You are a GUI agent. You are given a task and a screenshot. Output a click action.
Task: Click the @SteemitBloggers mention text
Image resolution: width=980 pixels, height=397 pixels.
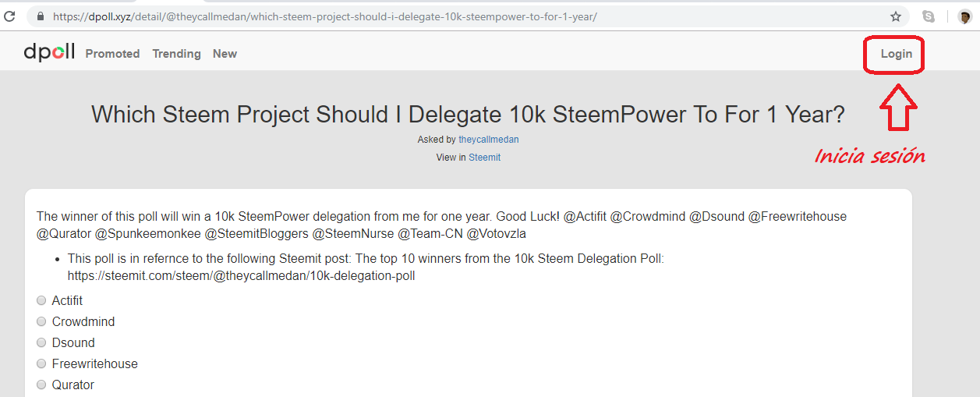[x=256, y=234]
